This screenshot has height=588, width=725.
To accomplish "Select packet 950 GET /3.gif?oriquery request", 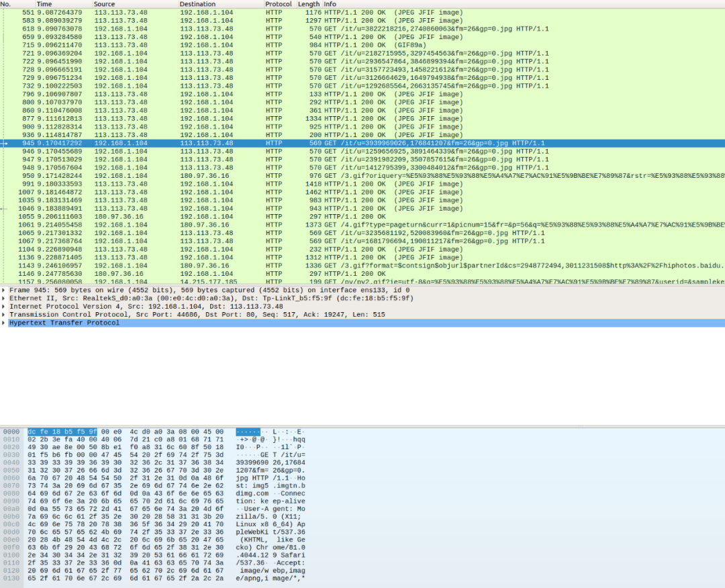I will 362,176.
